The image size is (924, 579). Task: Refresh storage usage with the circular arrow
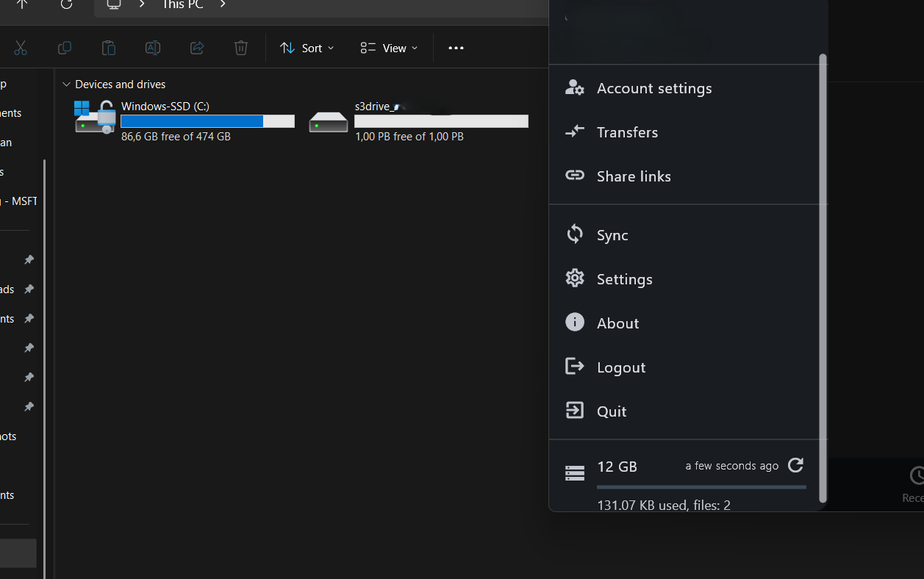pos(795,465)
